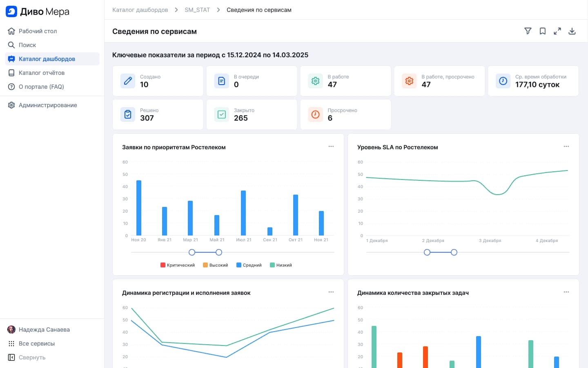Click the Дивo Мера logo icon
Image resolution: width=588 pixels, height=368 pixels.
(11, 11)
